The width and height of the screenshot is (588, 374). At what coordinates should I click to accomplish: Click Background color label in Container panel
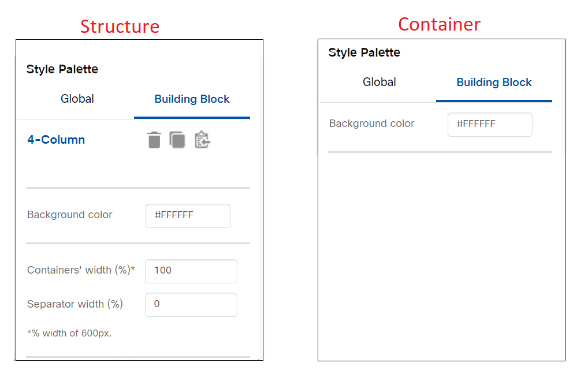(x=371, y=124)
